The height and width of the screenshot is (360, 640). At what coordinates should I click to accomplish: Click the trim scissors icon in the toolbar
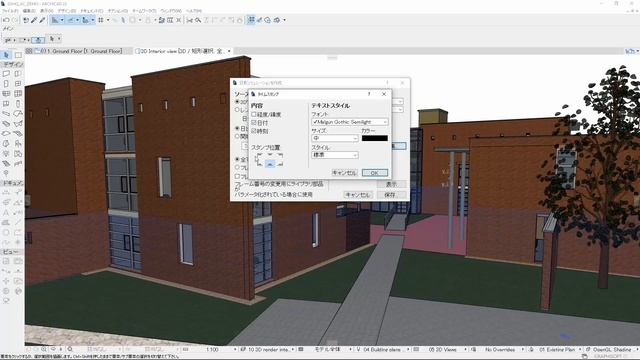pyautogui.click(x=189, y=20)
